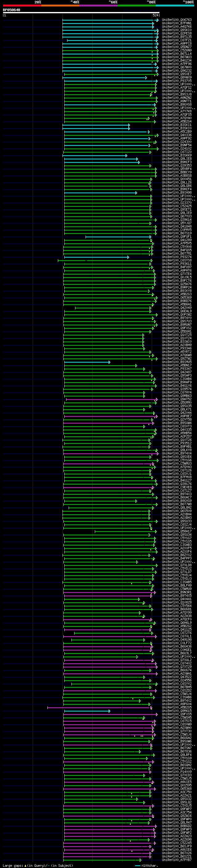Click the UniRef100_B7FMX8 label
Viewport: 197px width, 868px height.
tap(177, 478)
